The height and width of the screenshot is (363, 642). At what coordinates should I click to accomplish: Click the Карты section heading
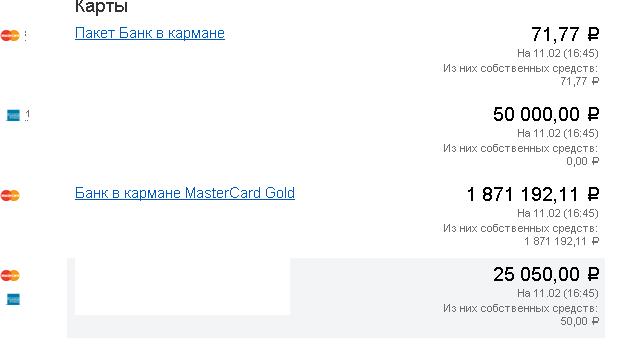[x=102, y=7]
